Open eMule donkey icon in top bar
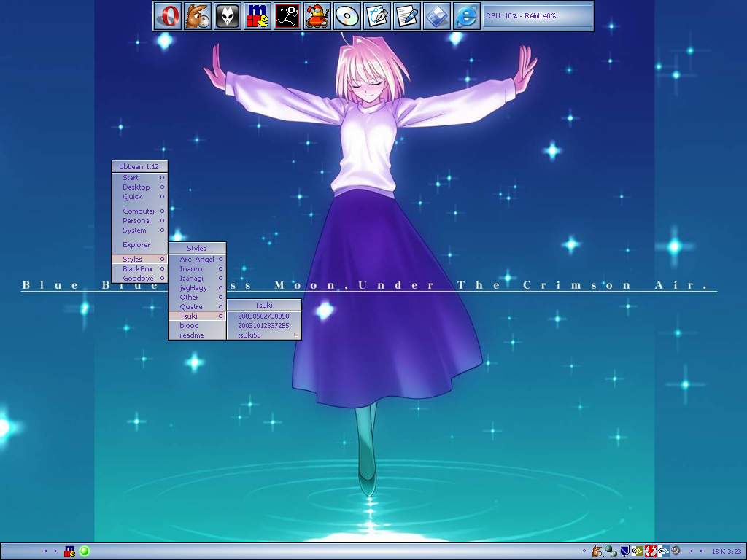Viewport: 747px width, 560px height. click(198, 16)
